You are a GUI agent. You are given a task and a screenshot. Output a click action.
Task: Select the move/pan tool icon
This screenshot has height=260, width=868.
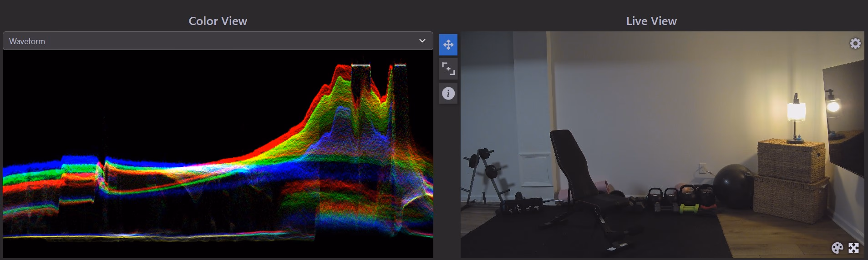(x=448, y=45)
